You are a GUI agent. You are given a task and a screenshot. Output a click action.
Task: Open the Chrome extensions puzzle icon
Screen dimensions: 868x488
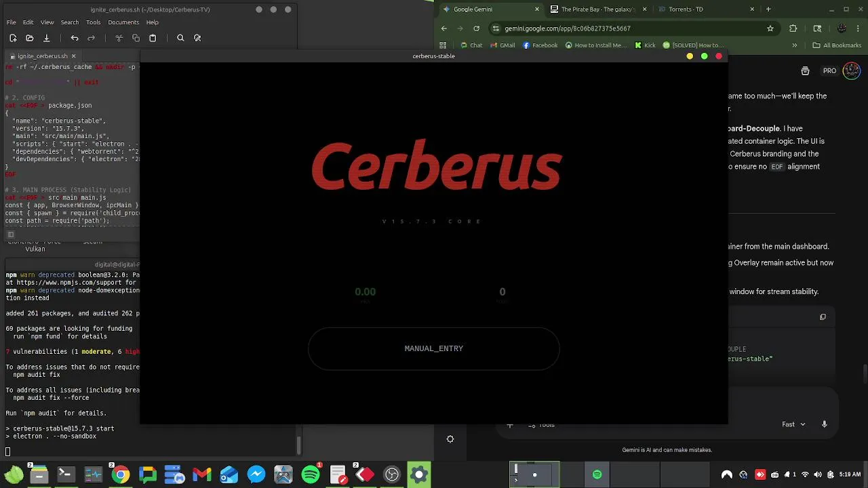(793, 28)
